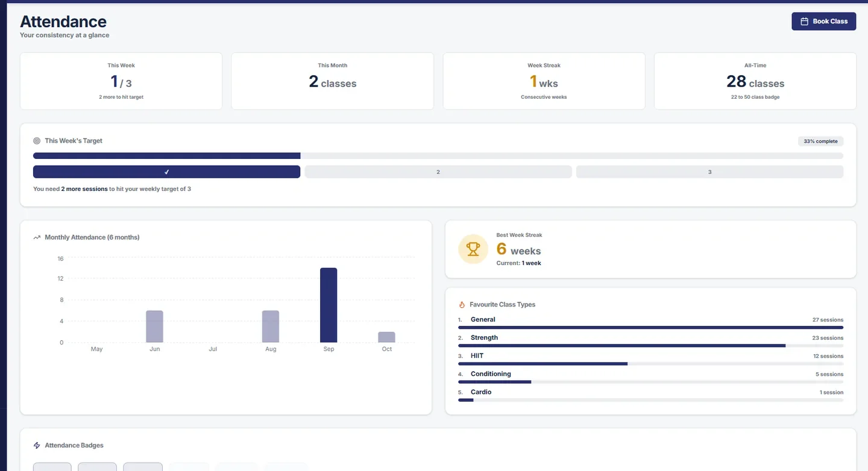Click the 33% complete badge
This screenshot has width=868, height=471.
[820, 141]
